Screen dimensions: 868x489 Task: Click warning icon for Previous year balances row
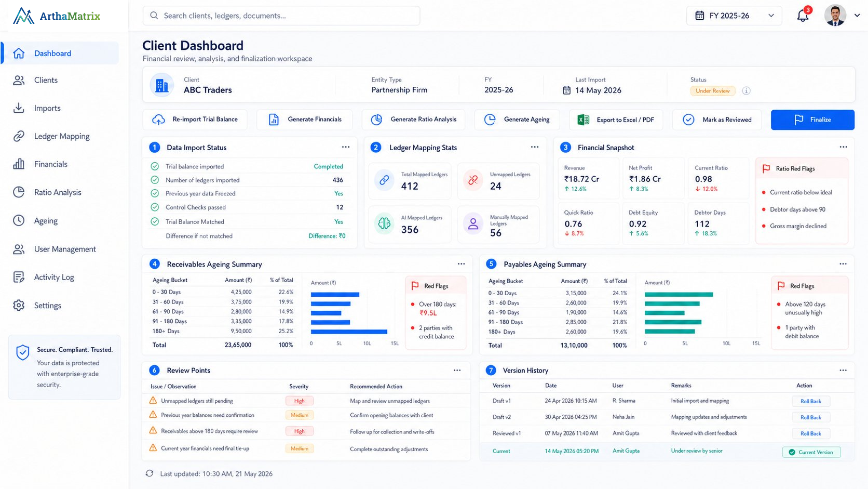pyautogui.click(x=153, y=415)
